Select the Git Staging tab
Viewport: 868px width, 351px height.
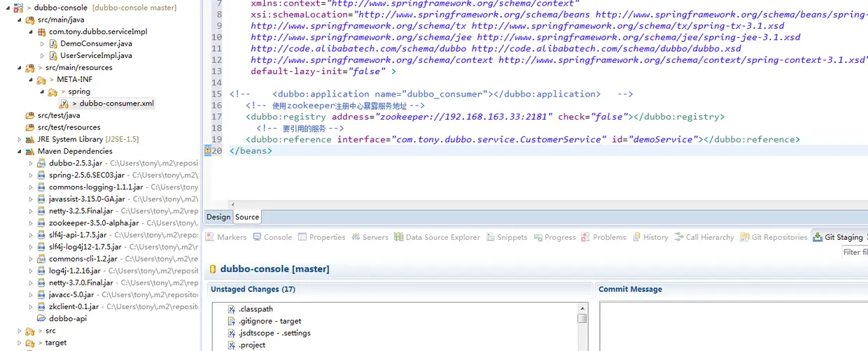click(837, 237)
